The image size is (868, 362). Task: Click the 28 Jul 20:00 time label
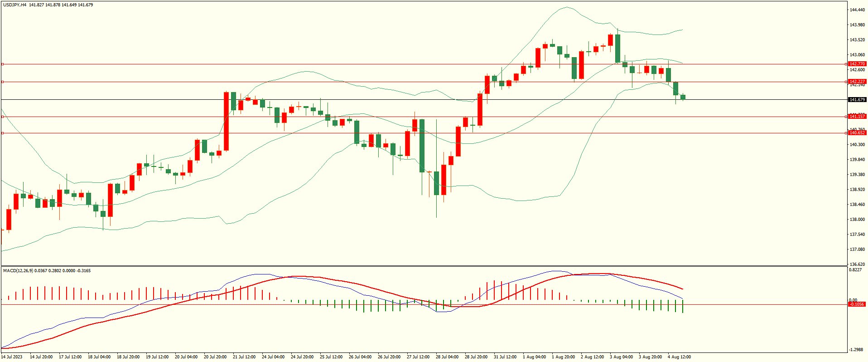[476, 357]
